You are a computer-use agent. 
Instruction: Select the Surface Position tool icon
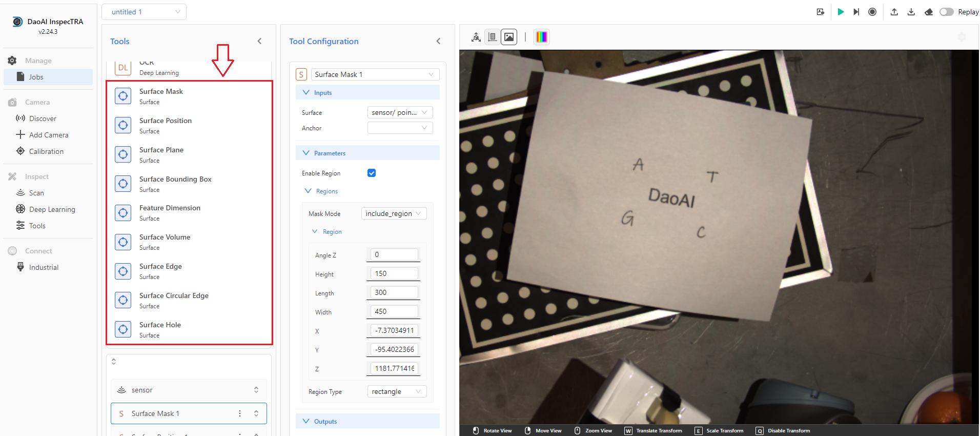(x=123, y=125)
